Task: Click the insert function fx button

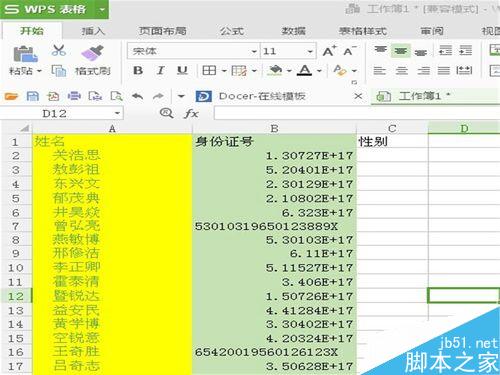Action: (x=191, y=114)
